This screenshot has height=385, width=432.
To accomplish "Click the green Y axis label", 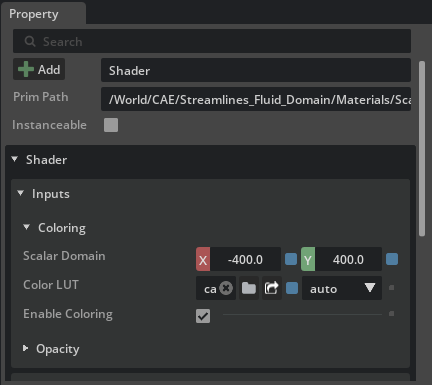I will coord(308,259).
